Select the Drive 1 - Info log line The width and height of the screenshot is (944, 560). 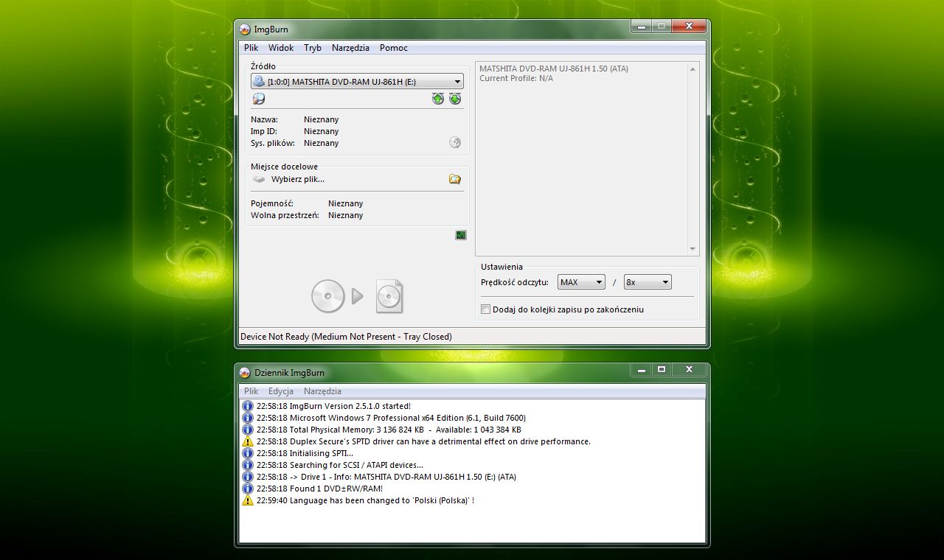pos(386,477)
